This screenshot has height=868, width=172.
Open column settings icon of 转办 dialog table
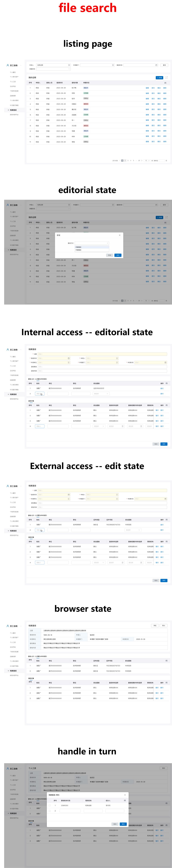tap(125, 800)
